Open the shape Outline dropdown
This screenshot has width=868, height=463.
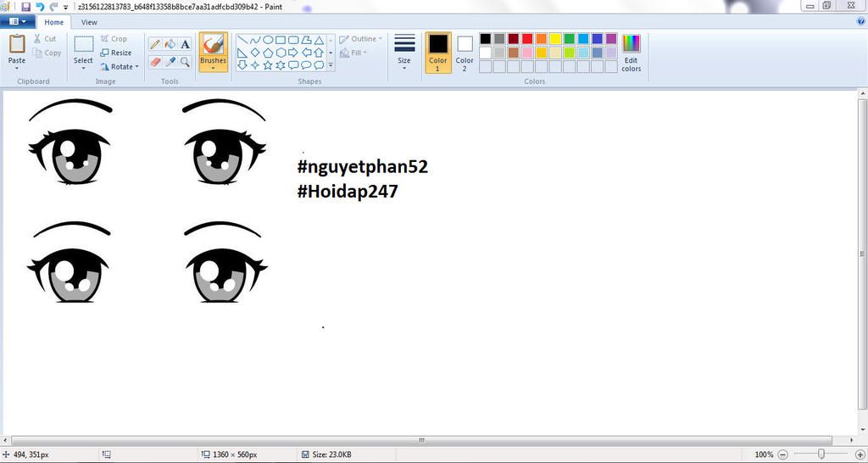[x=360, y=39]
